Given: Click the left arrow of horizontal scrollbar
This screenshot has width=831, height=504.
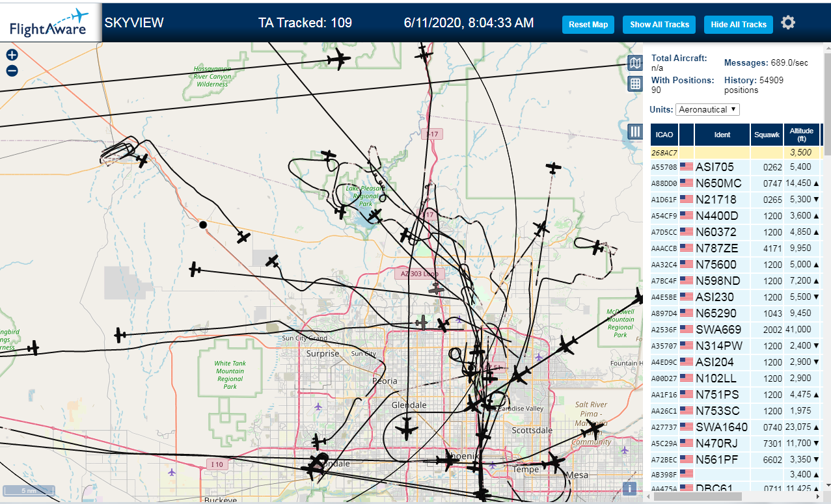Looking at the screenshot, I should click(647, 497).
